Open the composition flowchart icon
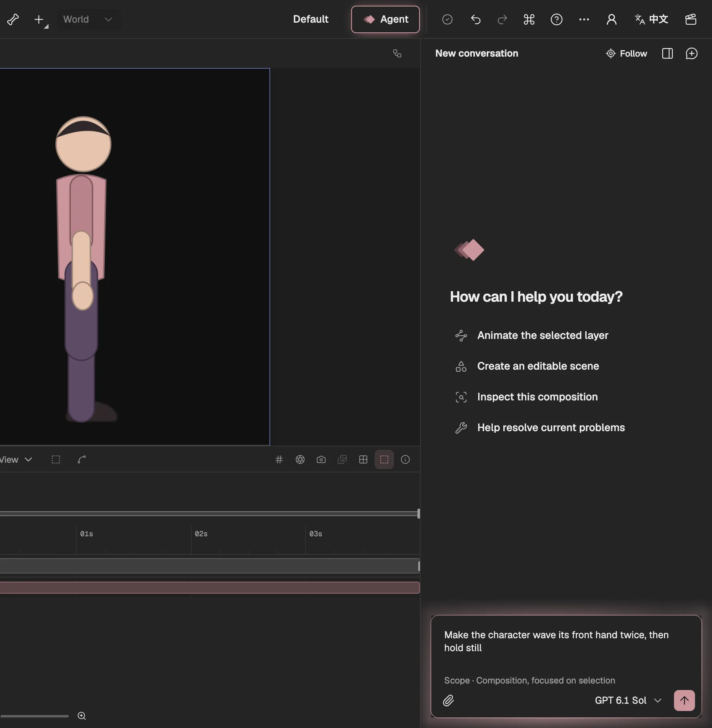The image size is (712, 728). tap(397, 53)
